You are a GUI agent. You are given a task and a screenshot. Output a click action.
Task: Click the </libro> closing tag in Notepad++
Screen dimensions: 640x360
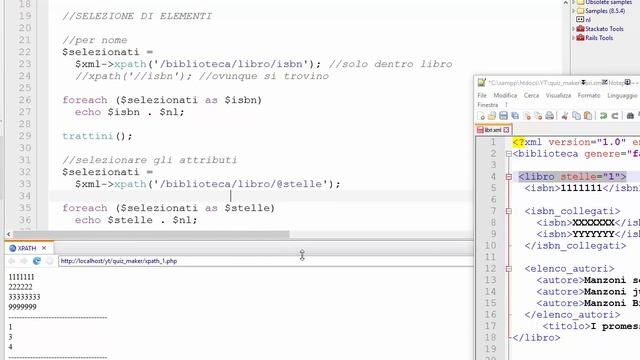(x=536, y=338)
